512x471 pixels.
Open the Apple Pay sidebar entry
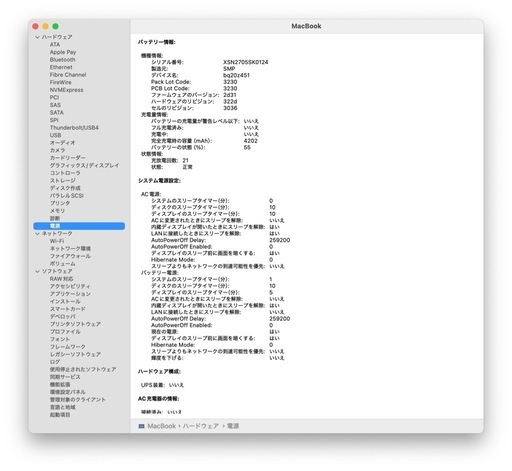63,52
